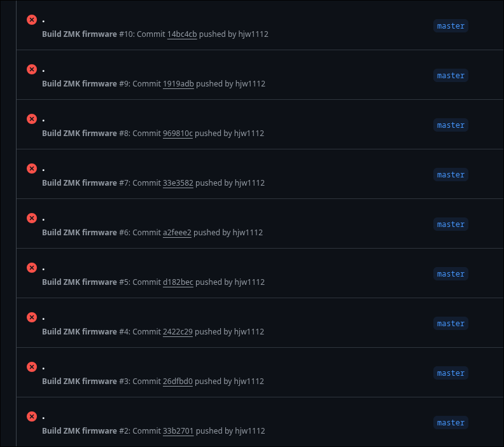
Task: Click the failed status icon for run #10
Action: click(x=32, y=20)
